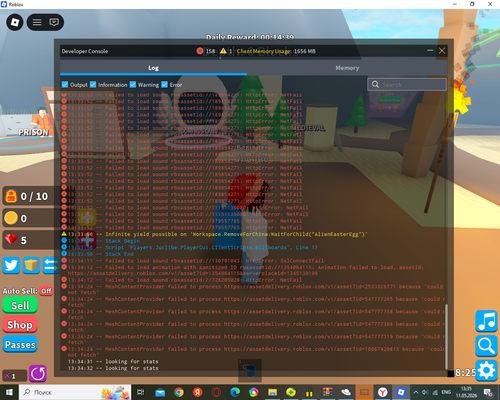Click the volume tray icon
500x400 pixels.
point(425,392)
